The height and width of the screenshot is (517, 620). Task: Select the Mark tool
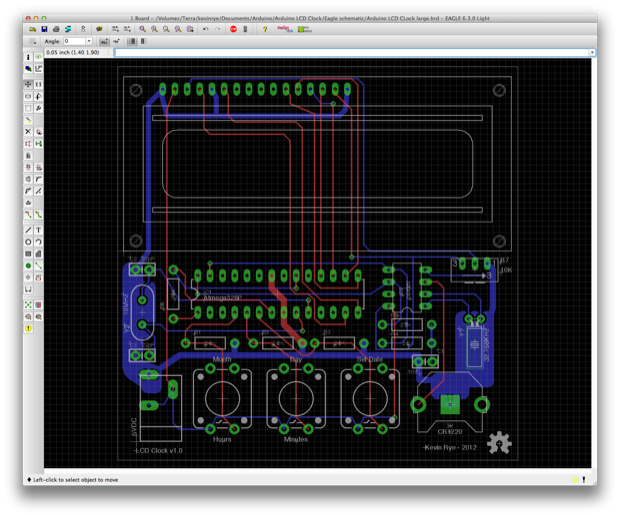tap(38, 69)
